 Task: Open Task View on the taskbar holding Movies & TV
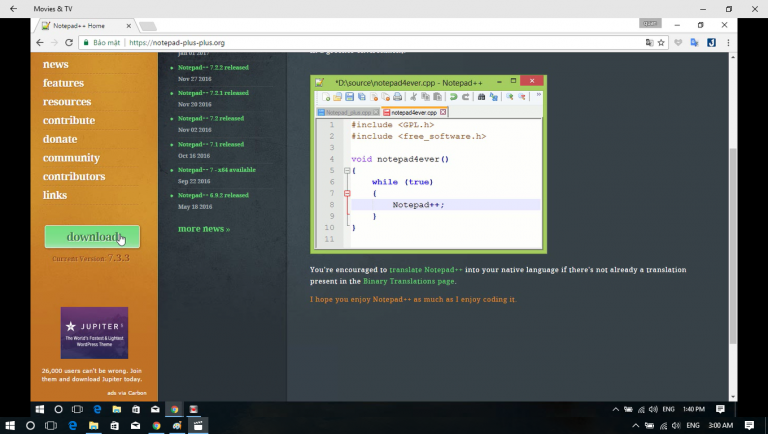tap(51, 426)
